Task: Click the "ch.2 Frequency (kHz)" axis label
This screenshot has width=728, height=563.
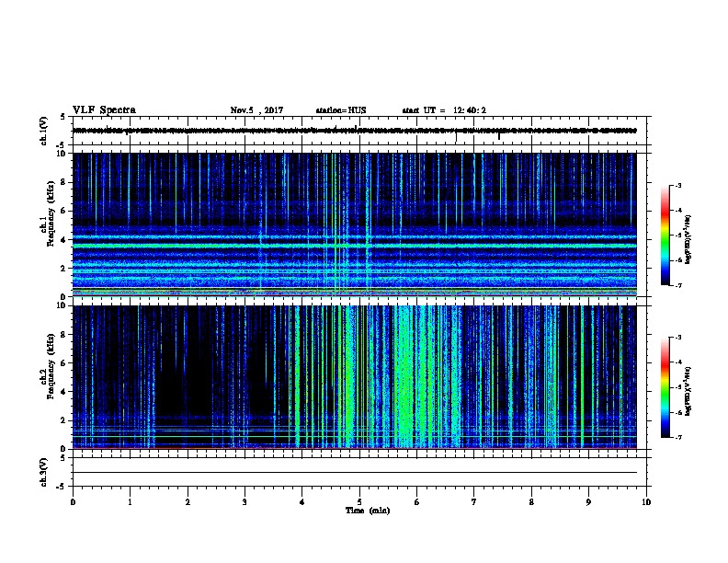Action: coord(47,367)
